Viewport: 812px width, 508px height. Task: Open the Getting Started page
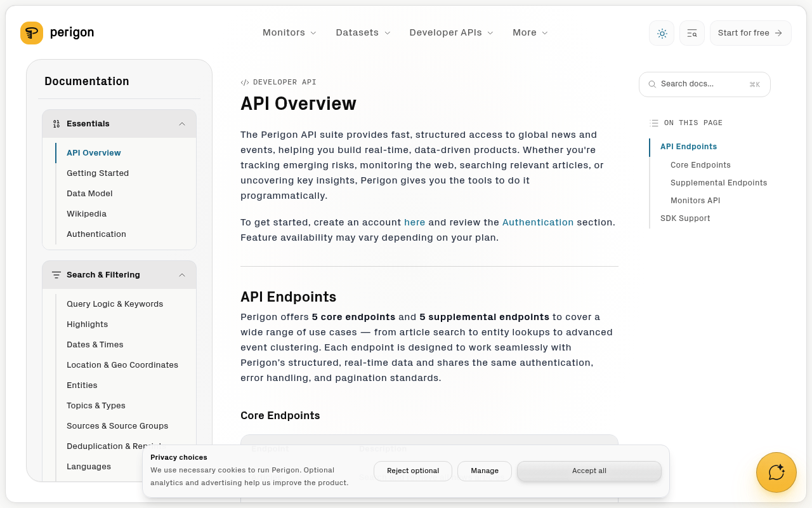point(98,173)
